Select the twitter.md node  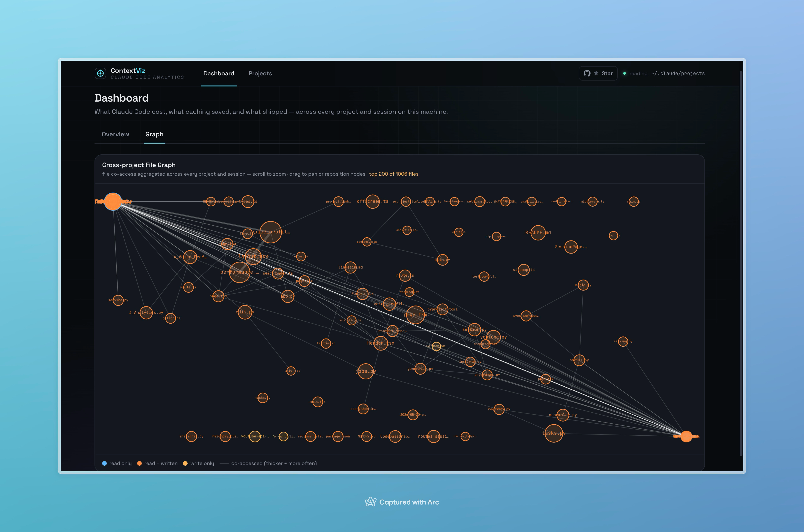326,343
